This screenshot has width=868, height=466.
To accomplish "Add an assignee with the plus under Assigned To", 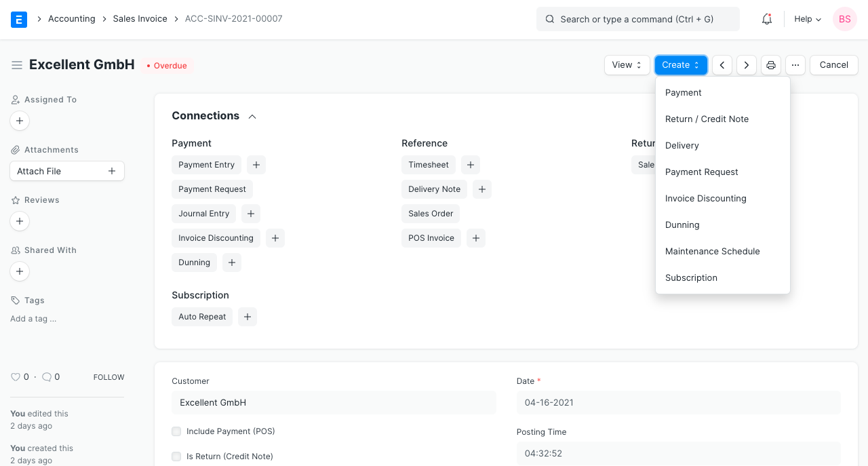I will pyautogui.click(x=20, y=121).
